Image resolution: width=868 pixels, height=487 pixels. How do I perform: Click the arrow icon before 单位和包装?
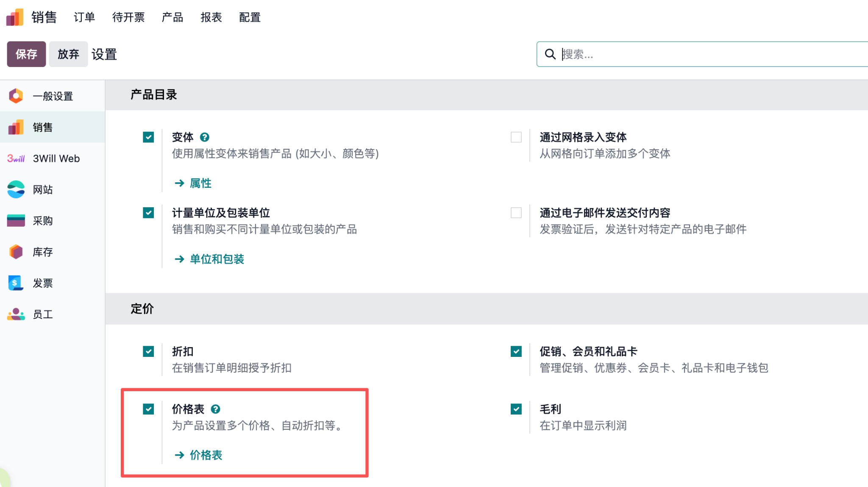point(180,259)
